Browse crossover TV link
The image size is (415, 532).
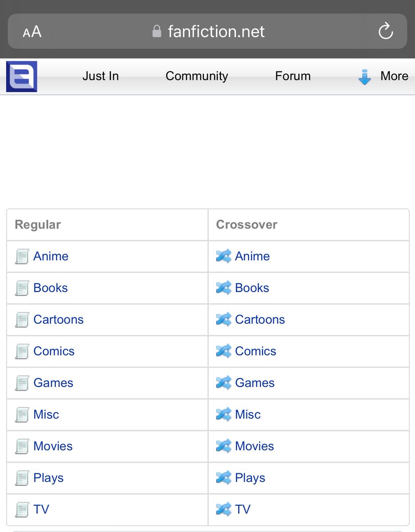243,510
